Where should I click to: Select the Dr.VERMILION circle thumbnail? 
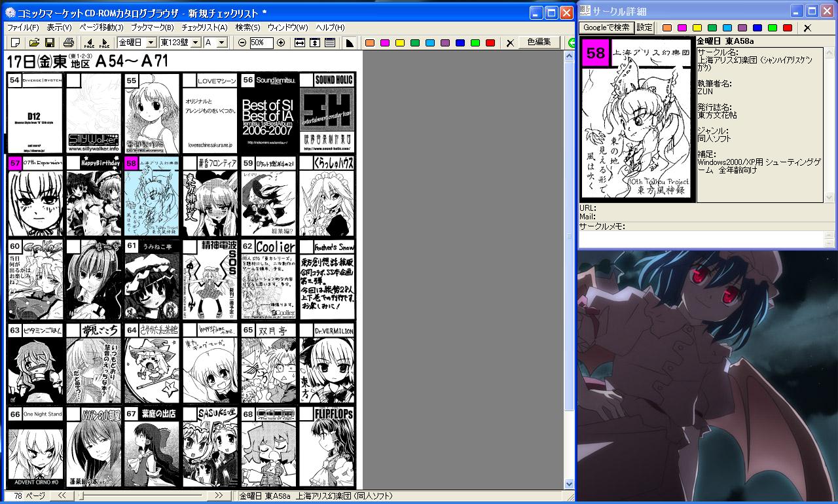(327, 363)
